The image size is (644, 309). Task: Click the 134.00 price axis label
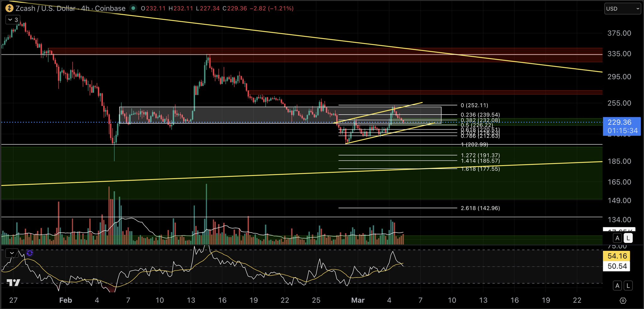pos(619,220)
